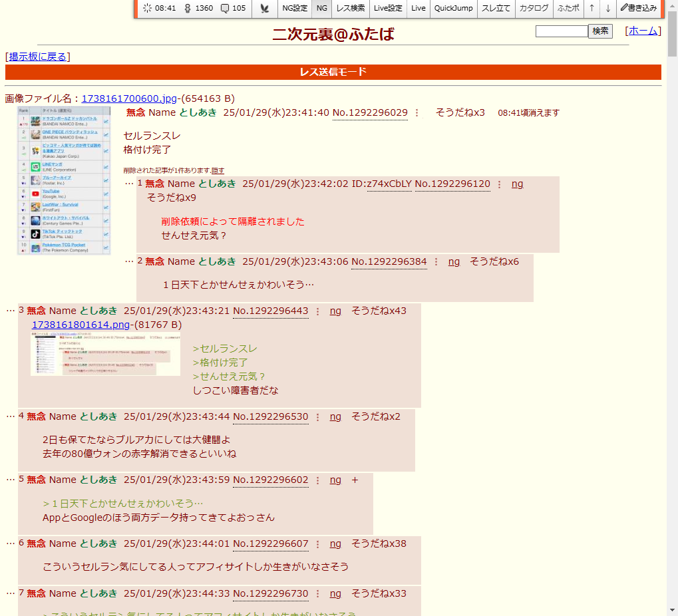Click the speech bubble reply count icon
This screenshot has height=616, width=678.
pos(225,9)
